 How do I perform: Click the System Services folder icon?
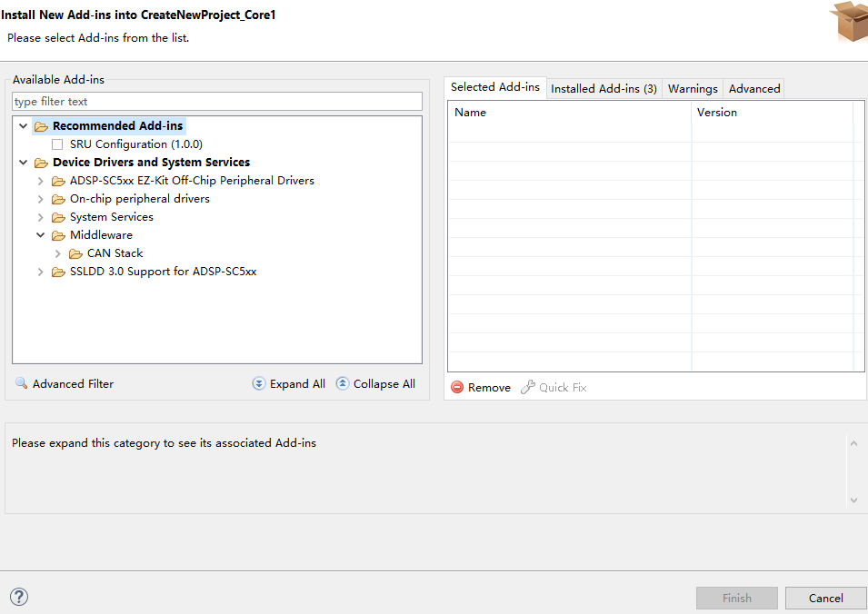point(57,217)
